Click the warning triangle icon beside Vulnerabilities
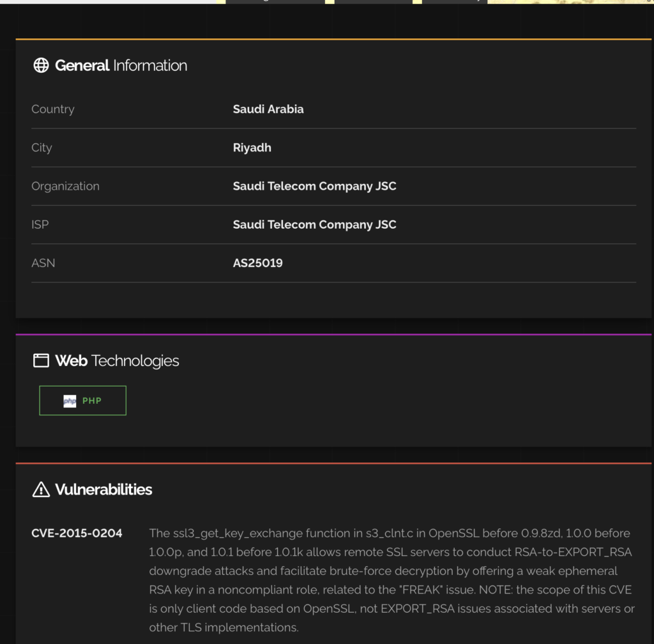The image size is (654, 644). [41, 489]
